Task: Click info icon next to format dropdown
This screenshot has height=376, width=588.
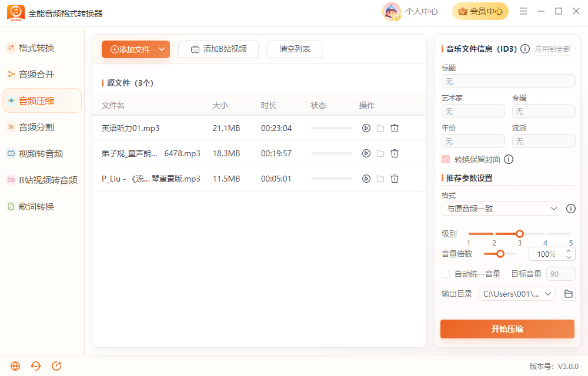Action: 571,209
